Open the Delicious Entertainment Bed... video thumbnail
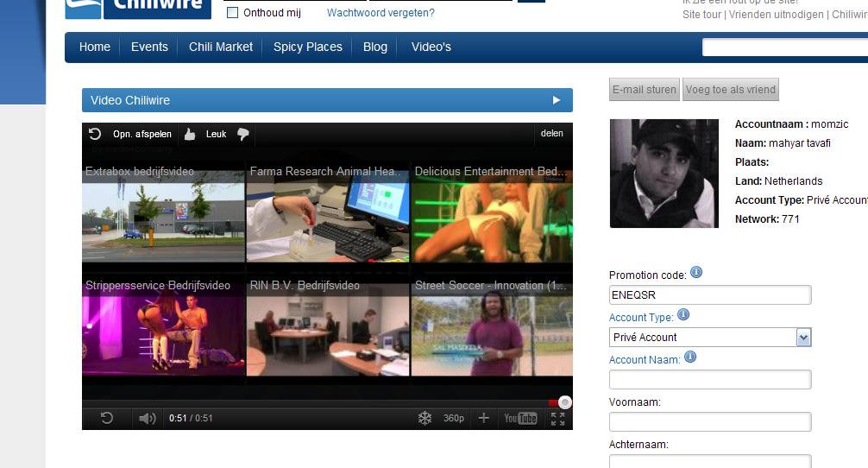The height and width of the screenshot is (468, 868). [492, 216]
